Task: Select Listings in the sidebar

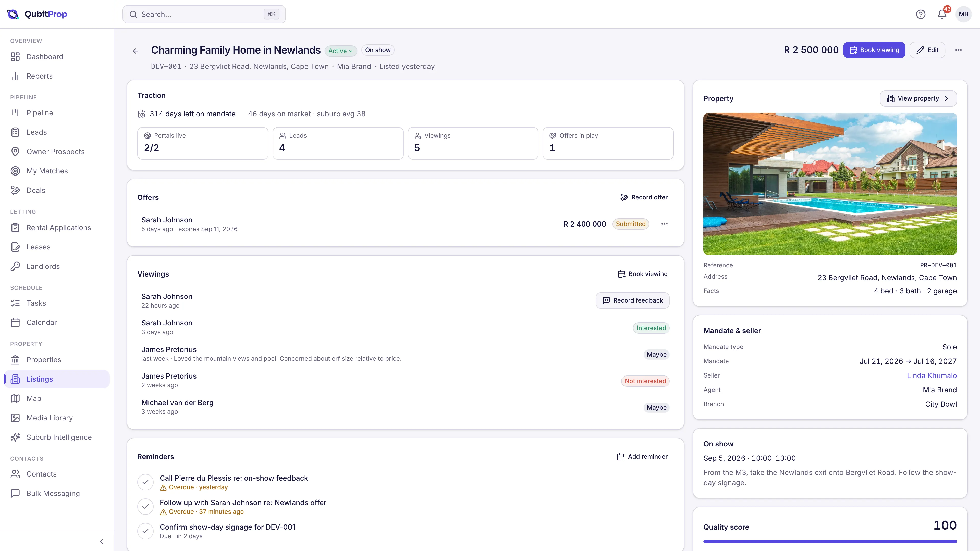Action: pyautogui.click(x=57, y=379)
